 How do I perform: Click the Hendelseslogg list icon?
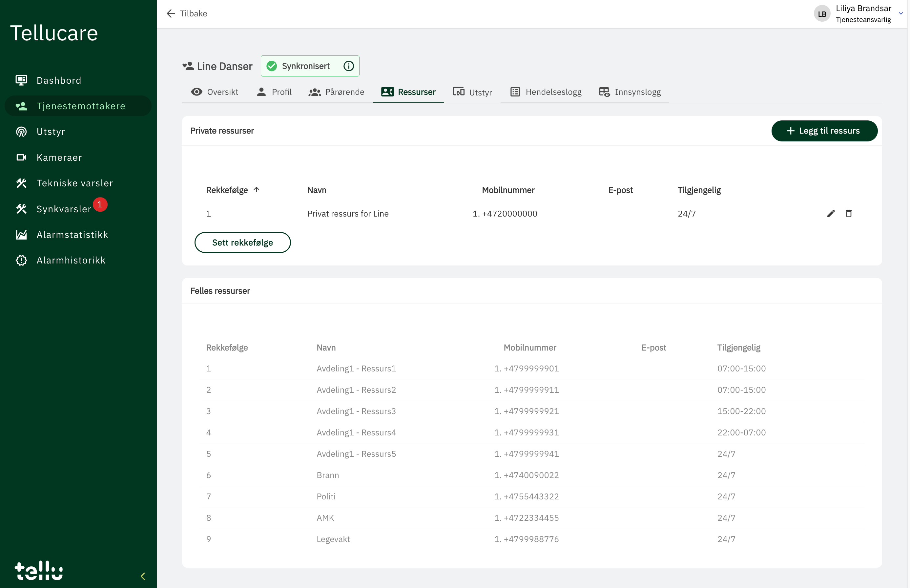tap(515, 92)
